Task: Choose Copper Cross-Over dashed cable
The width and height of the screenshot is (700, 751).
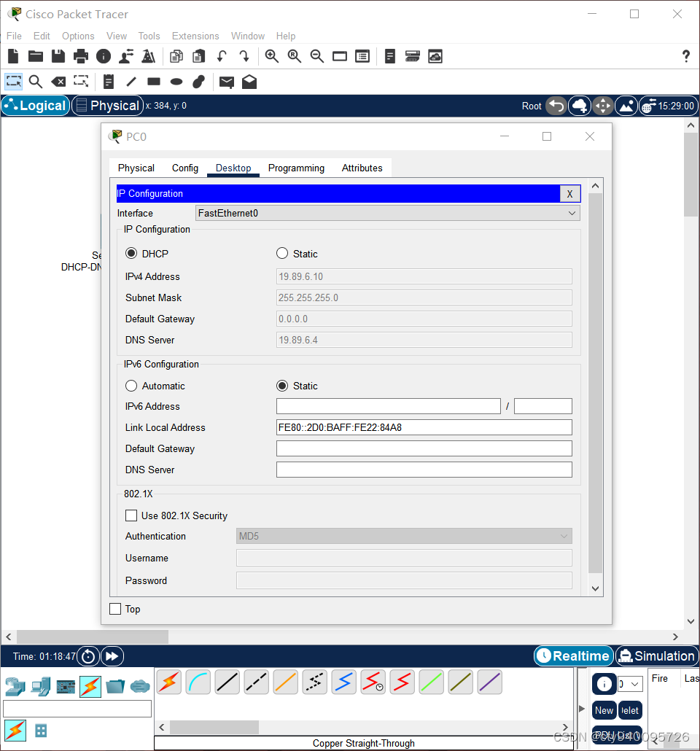Action: click(257, 682)
